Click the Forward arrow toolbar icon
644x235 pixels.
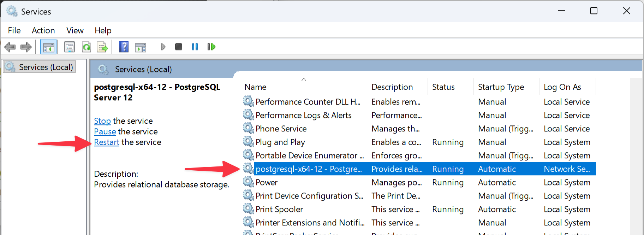[26, 47]
